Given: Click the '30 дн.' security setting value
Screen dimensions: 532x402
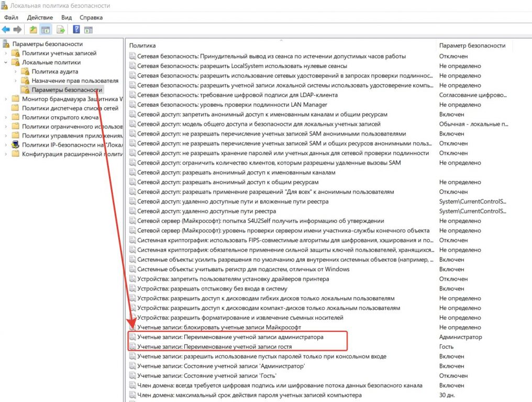Looking at the screenshot, I should [447, 395].
